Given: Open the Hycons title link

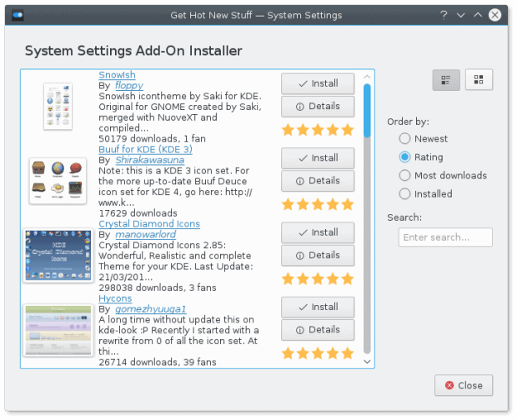Looking at the screenshot, I should coord(115,298).
